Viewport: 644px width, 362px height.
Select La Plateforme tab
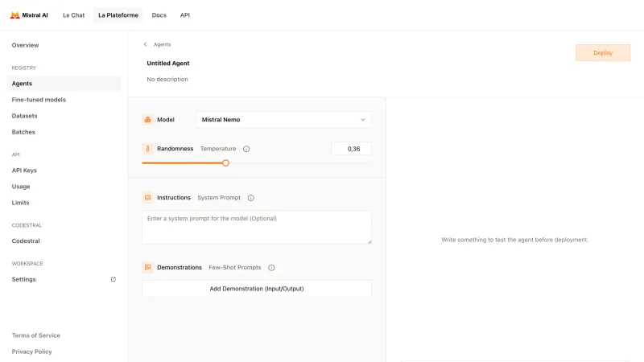coord(118,15)
